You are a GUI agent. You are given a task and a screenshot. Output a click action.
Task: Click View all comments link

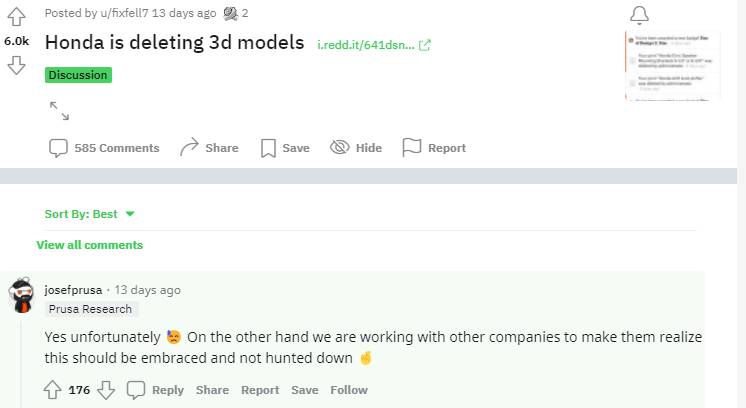coord(90,245)
